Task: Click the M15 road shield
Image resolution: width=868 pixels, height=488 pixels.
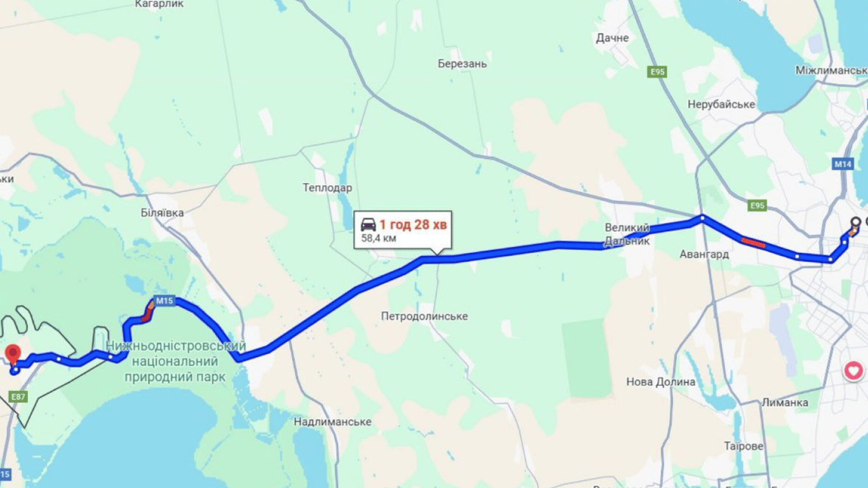Action: [x=165, y=301]
